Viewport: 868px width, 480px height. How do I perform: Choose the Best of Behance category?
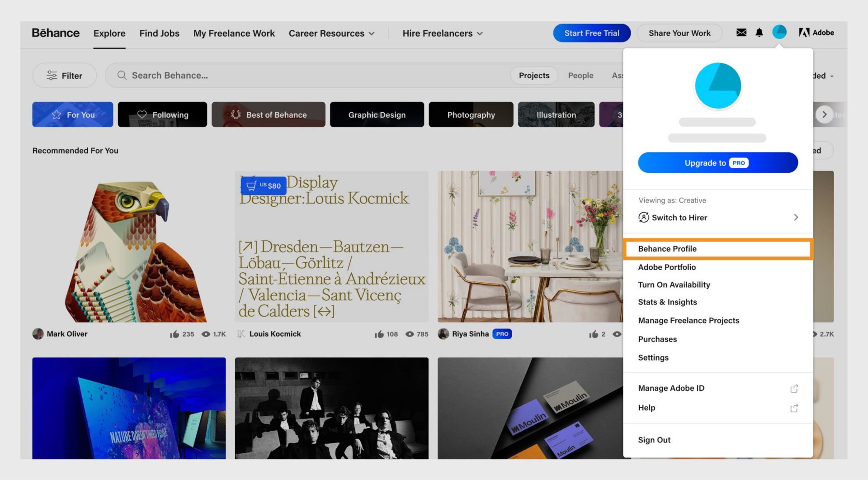pos(269,114)
